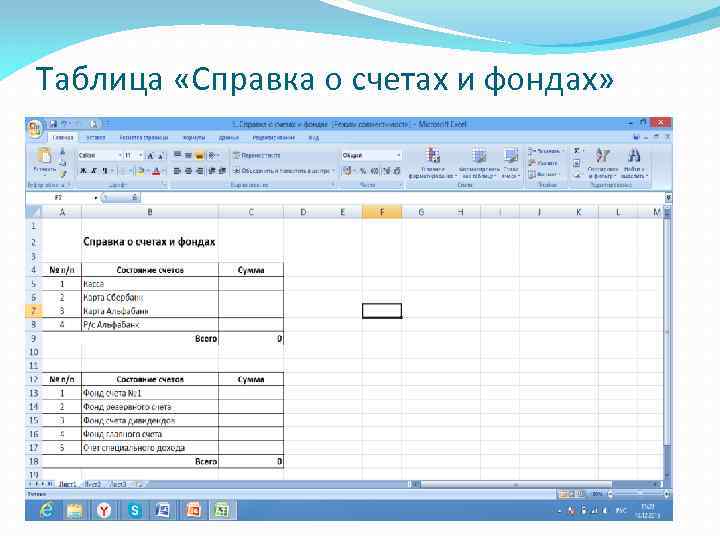Click the text orientation icon
This screenshot has width=720, height=540.
pos(213,156)
